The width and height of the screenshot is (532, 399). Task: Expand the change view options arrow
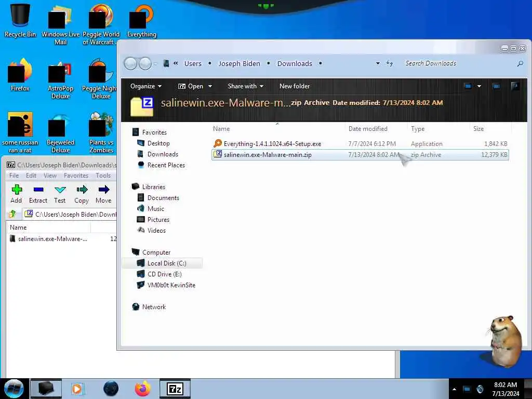pyautogui.click(x=479, y=86)
